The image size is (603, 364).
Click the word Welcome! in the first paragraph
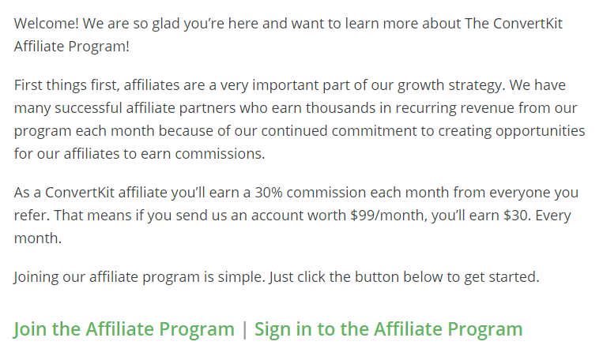47,24
